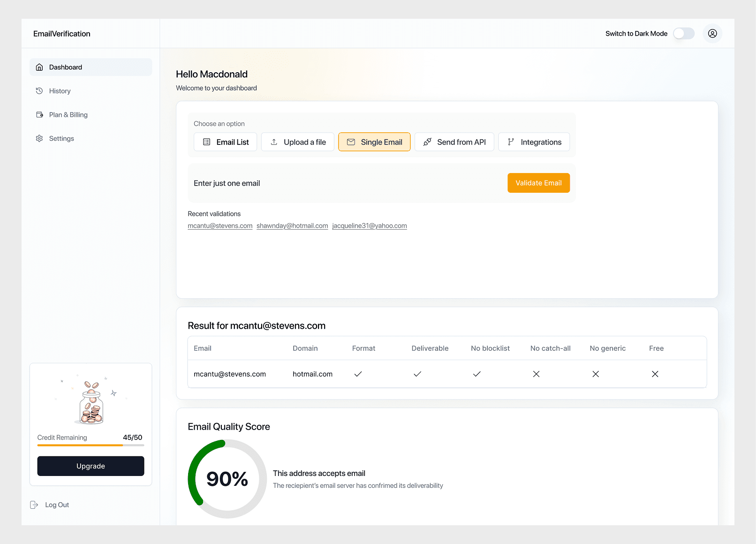This screenshot has width=756, height=544.
Task: Click the Upload a file icon
Action: pyautogui.click(x=274, y=142)
